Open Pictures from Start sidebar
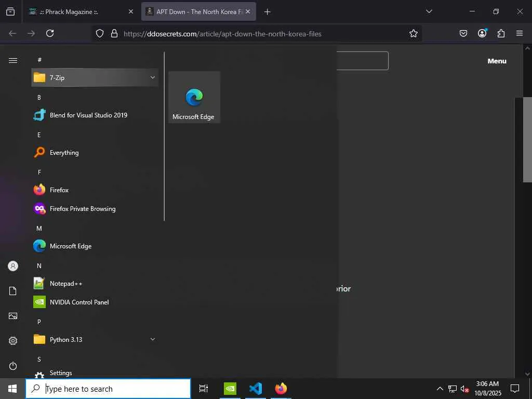532x399 pixels. (x=13, y=316)
